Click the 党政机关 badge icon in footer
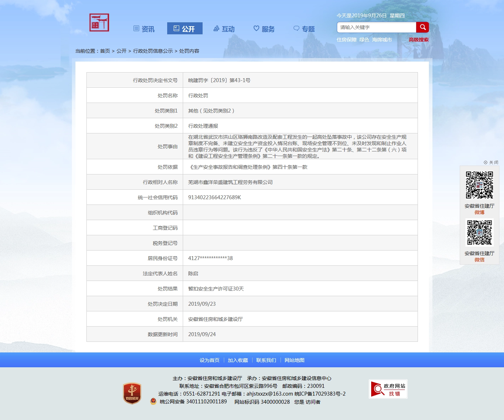 (132, 393)
